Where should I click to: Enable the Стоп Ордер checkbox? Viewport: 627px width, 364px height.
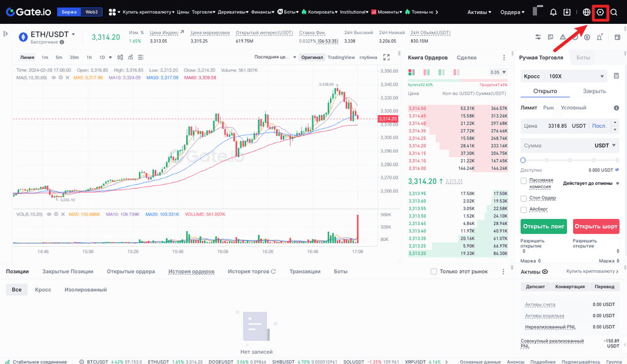pos(524,198)
